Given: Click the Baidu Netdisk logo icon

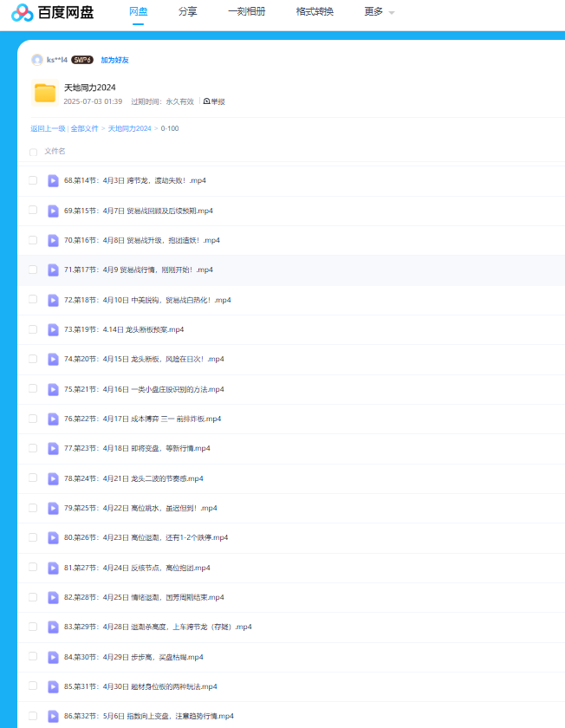Looking at the screenshot, I should 22,12.
